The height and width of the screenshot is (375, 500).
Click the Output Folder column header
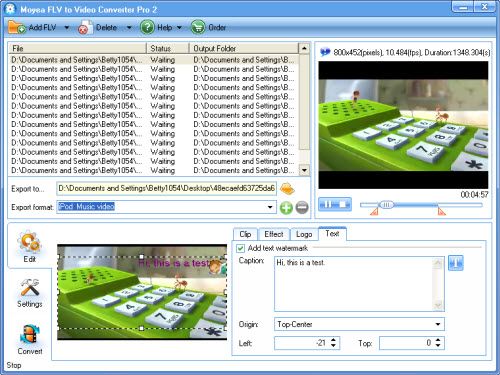(244, 48)
